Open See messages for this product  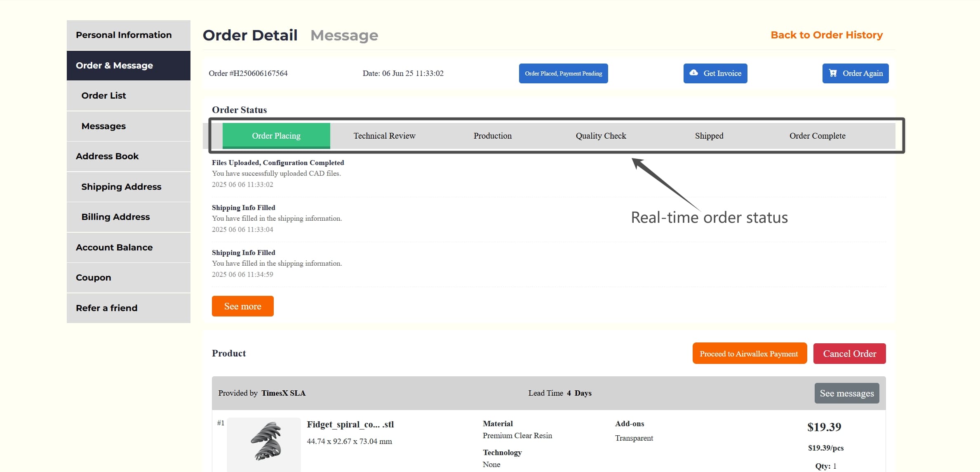coord(846,393)
